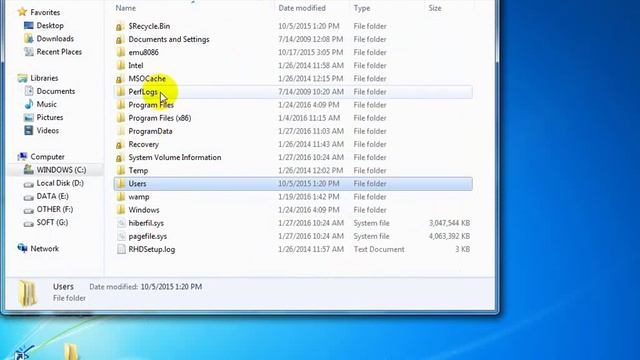
Task: Click the System Volume Information folder icon
Action: coord(120,157)
